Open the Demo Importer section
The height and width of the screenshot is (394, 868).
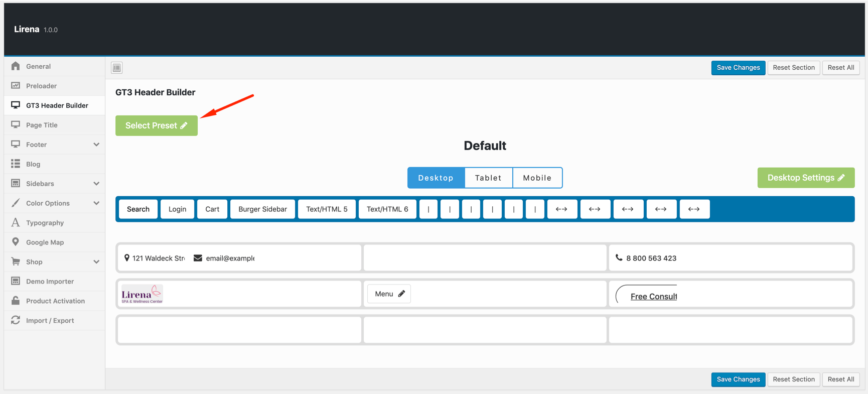(x=54, y=282)
